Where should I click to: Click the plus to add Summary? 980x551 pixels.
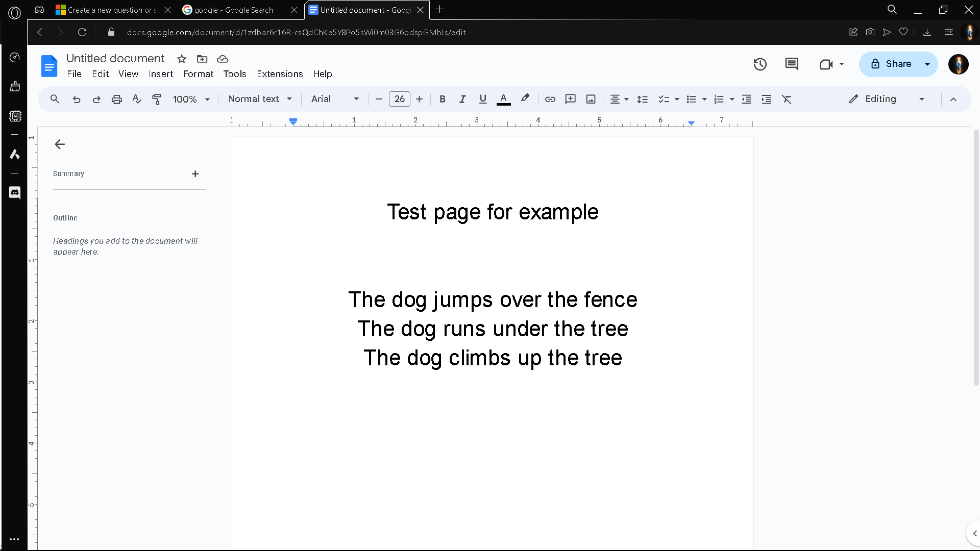(x=195, y=174)
